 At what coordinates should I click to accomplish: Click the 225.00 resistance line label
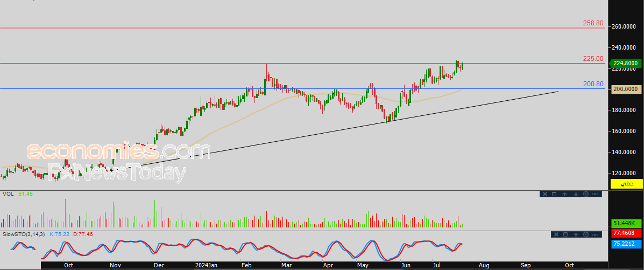click(x=593, y=59)
